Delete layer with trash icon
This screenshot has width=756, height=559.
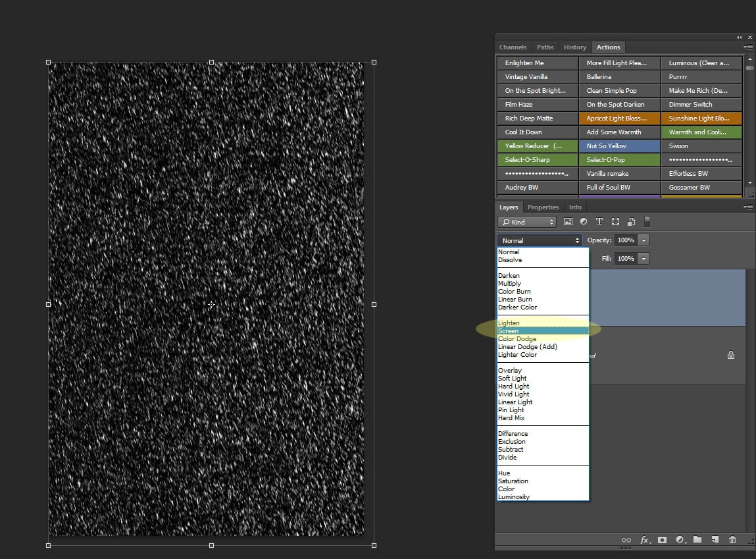[732, 540]
